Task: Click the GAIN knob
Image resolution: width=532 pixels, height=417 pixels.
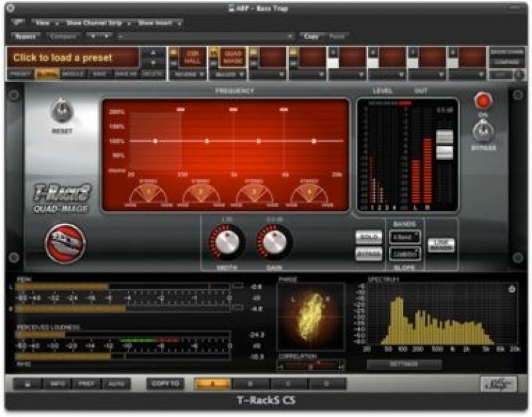Action: (x=274, y=242)
